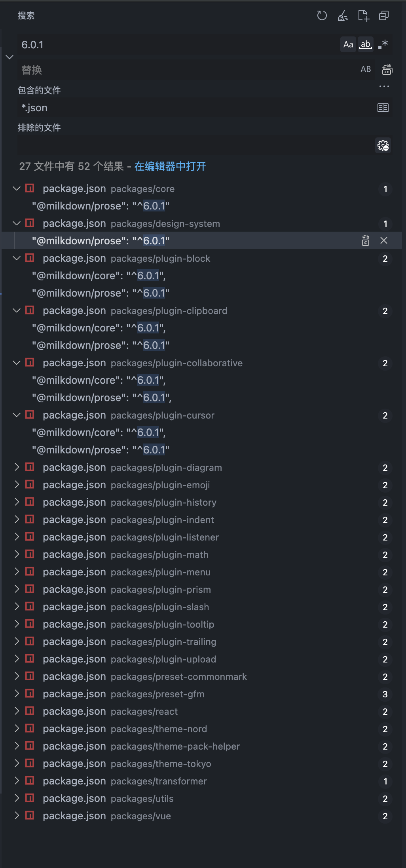Click the Replace All icon

[387, 70]
